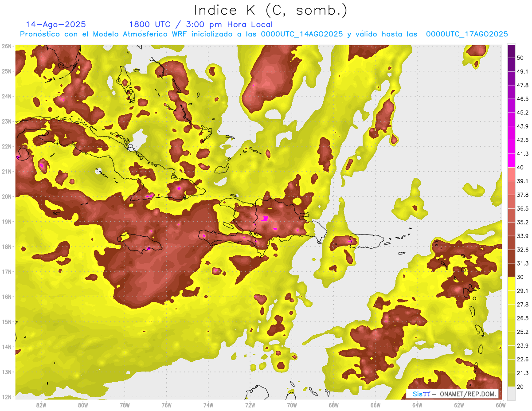This screenshot has height=411, width=532.
Task: Click the '40' value on the color scale
Action: coord(521,167)
